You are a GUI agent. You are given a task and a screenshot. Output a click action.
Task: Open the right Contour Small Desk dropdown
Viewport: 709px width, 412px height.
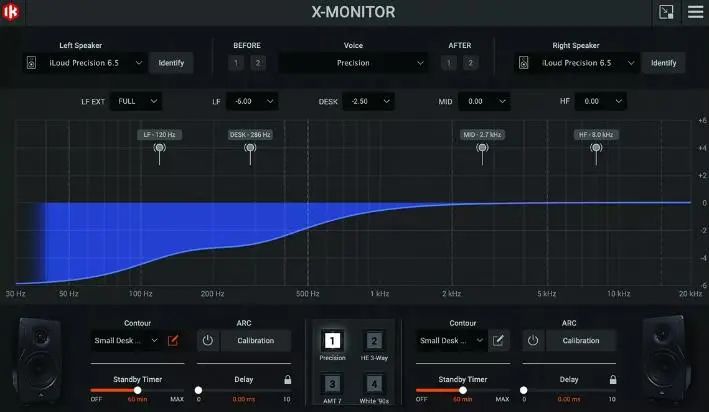click(x=451, y=341)
